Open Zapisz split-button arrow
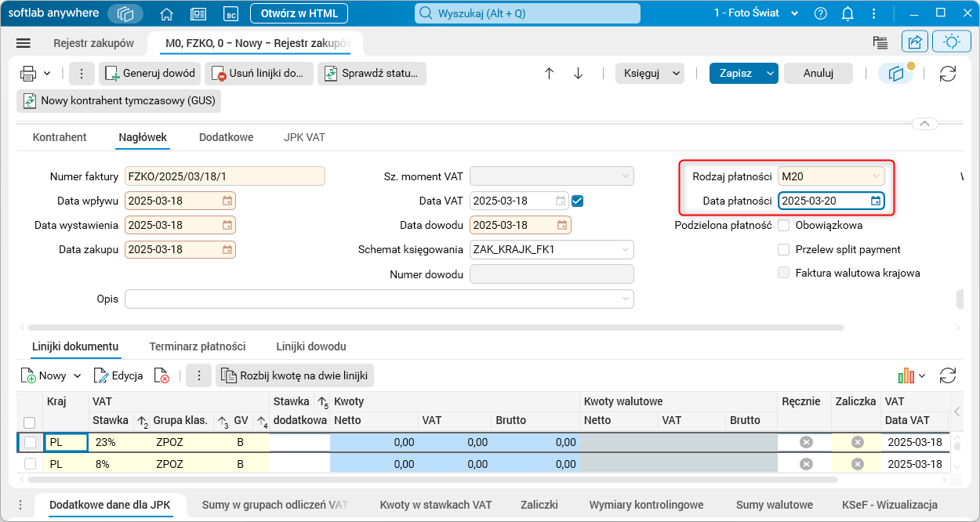This screenshot has height=522, width=980. coord(770,73)
